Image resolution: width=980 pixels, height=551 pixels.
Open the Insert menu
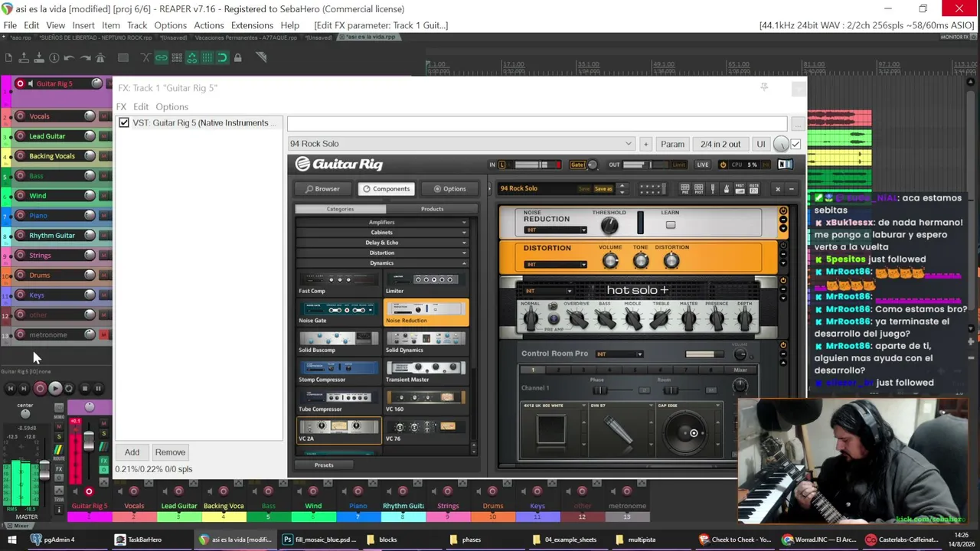coord(83,25)
